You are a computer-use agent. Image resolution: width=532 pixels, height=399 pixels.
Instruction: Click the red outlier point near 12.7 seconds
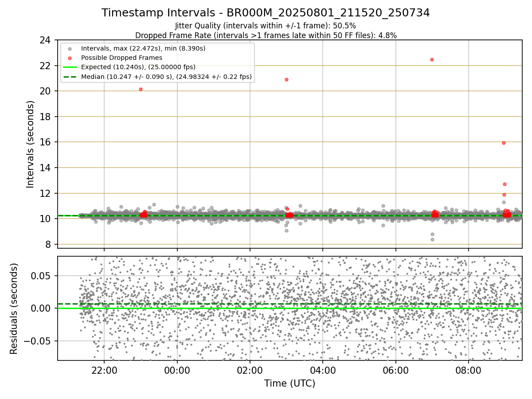505,184
